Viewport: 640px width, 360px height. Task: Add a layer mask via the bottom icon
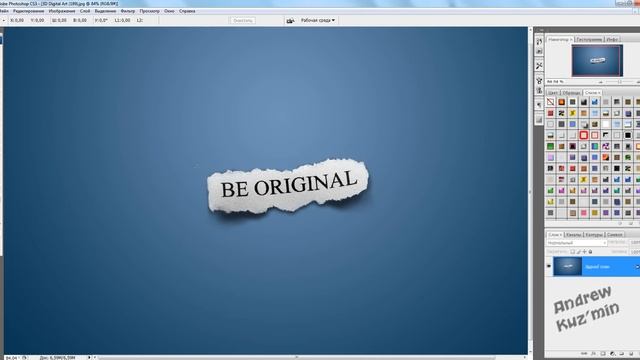[603, 353]
